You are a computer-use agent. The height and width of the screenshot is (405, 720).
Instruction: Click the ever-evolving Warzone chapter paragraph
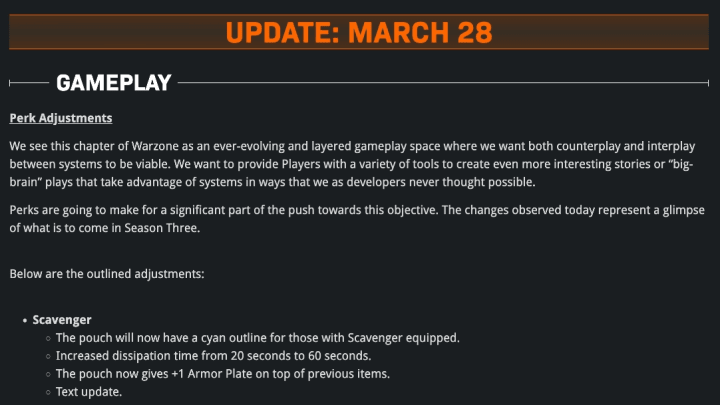[x=352, y=164]
